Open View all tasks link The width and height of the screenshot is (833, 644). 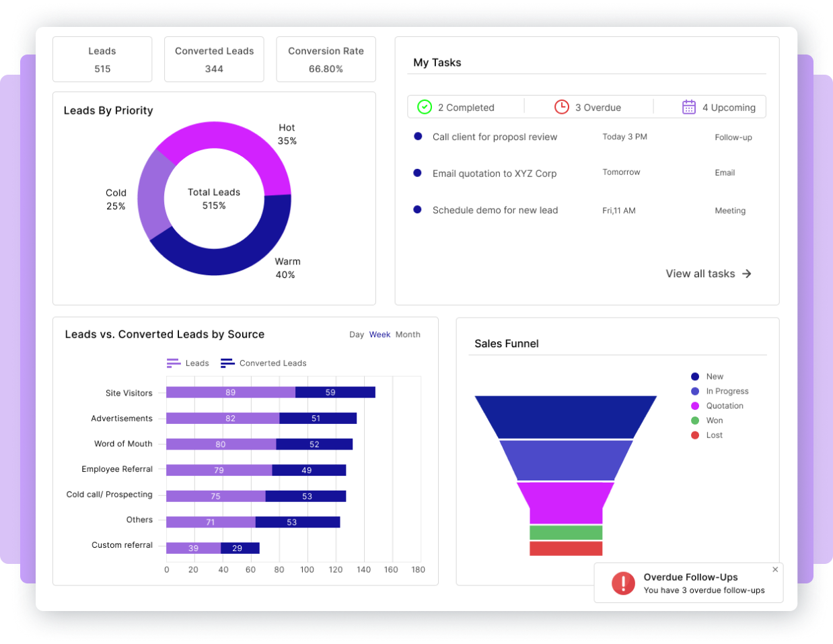(700, 274)
